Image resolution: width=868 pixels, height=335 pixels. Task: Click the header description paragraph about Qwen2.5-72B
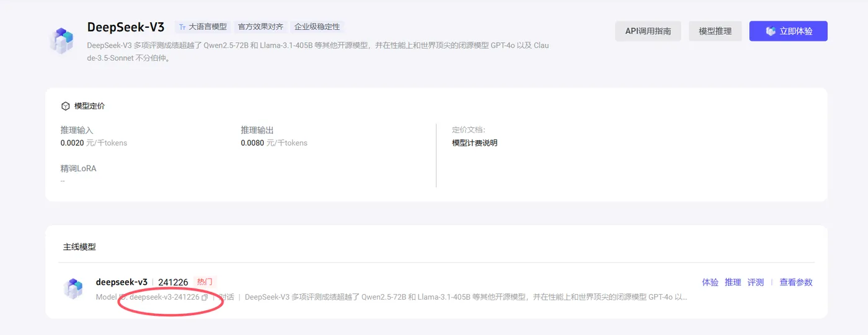click(318, 52)
